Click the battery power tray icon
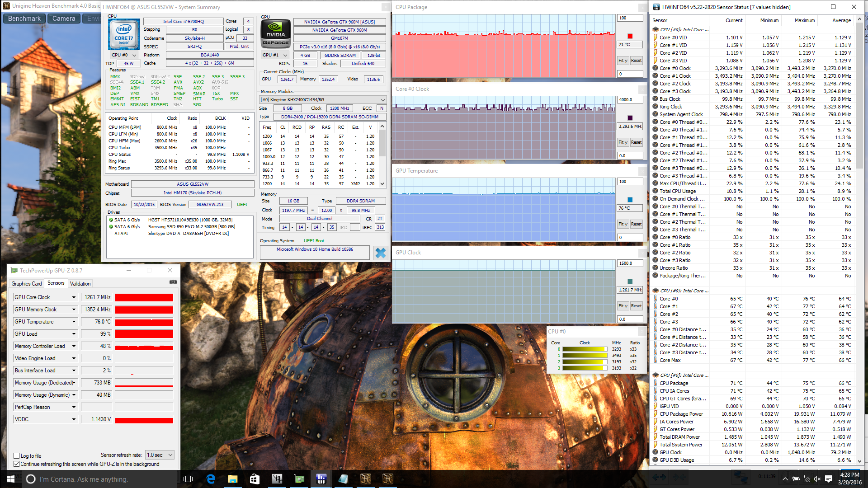 tap(796, 479)
